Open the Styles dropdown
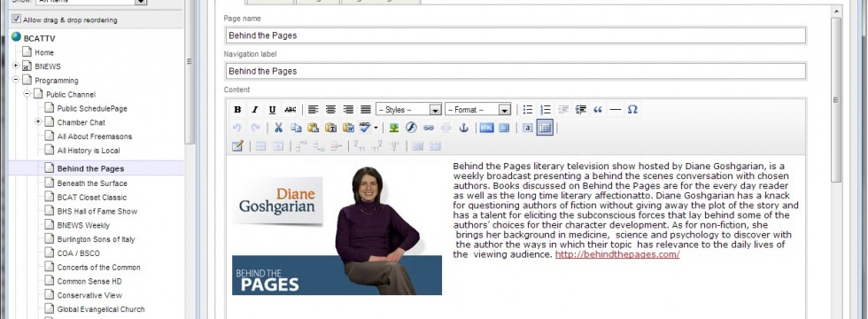The height and width of the screenshot is (319, 868). click(408, 110)
